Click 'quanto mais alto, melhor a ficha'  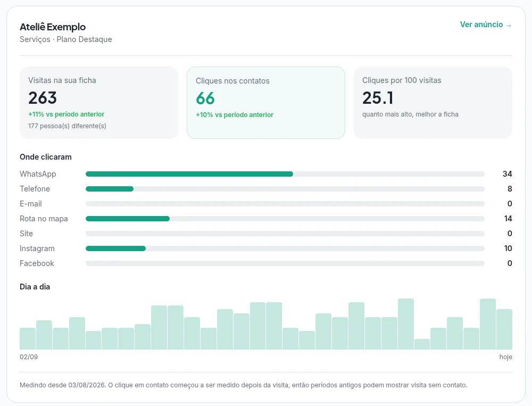[x=410, y=114]
